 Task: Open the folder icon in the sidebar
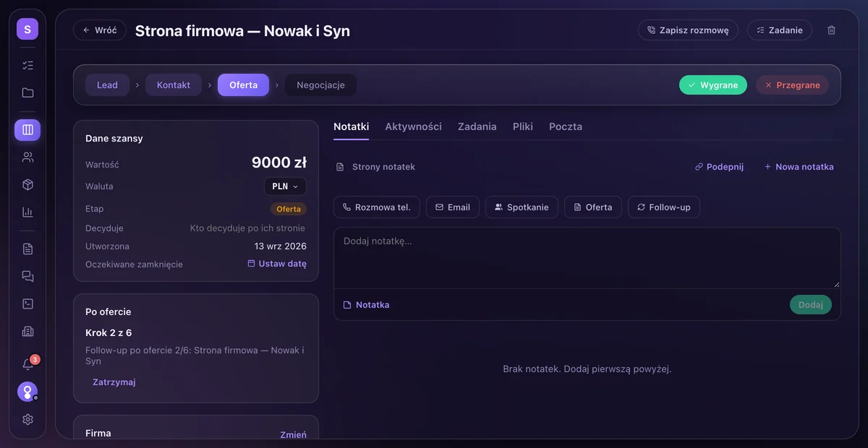coord(27,92)
